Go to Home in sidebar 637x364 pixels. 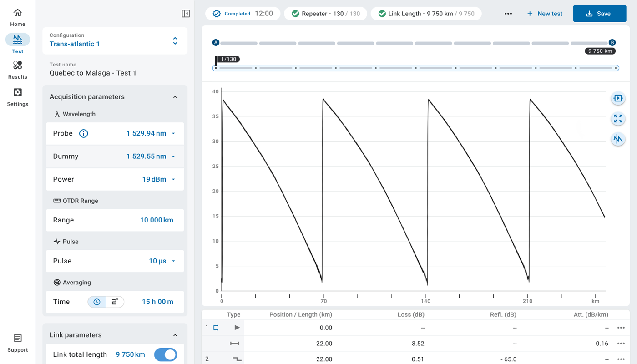[18, 17]
